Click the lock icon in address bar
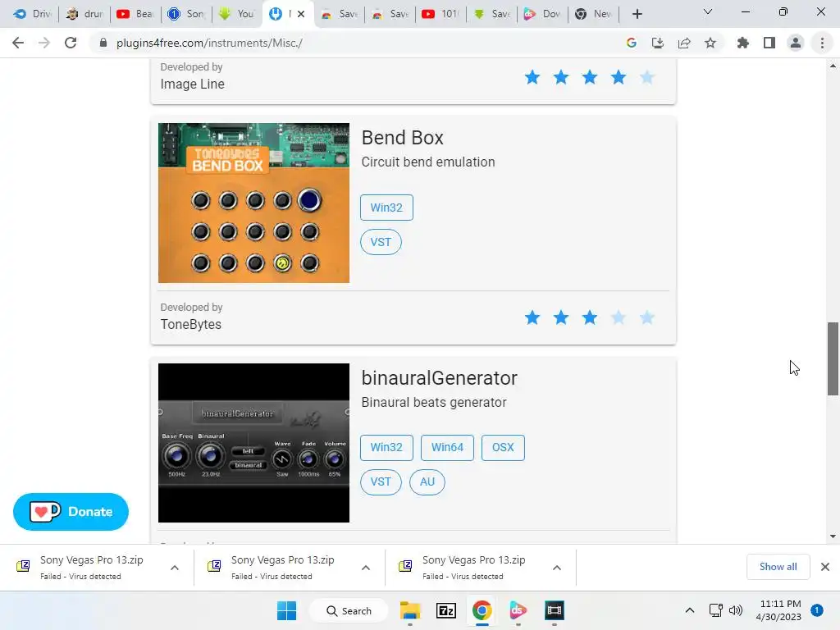The width and height of the screenshot is (840, 630). tap(103, 43)
